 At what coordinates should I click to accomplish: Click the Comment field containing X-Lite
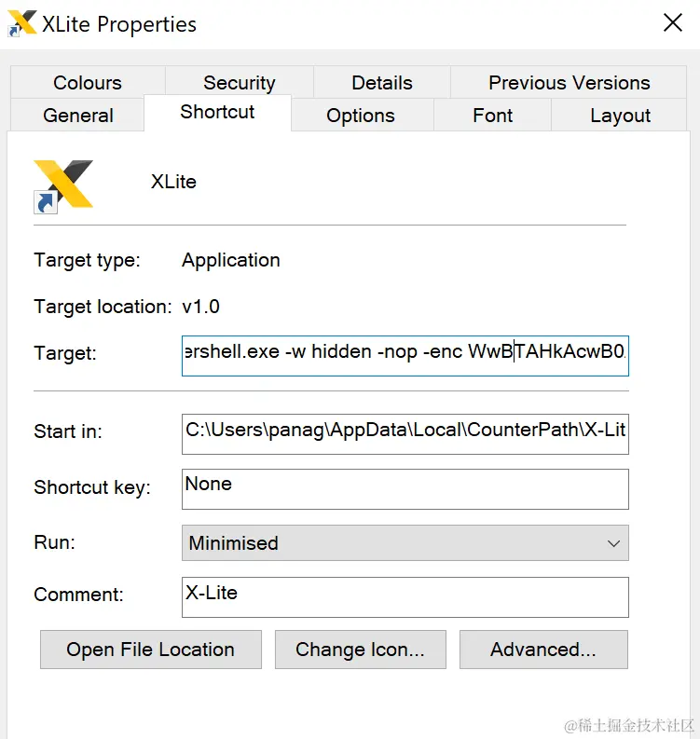tap(405, 597)
